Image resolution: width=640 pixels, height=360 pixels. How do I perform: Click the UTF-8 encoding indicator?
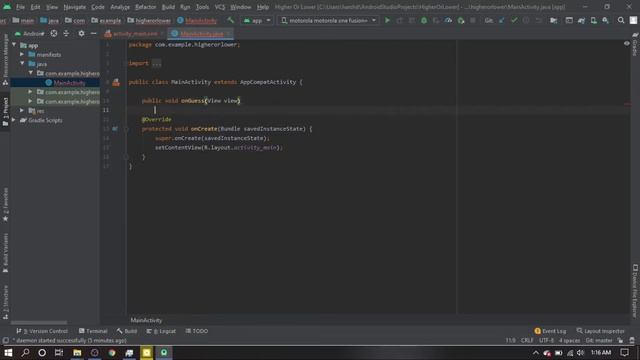546,340
